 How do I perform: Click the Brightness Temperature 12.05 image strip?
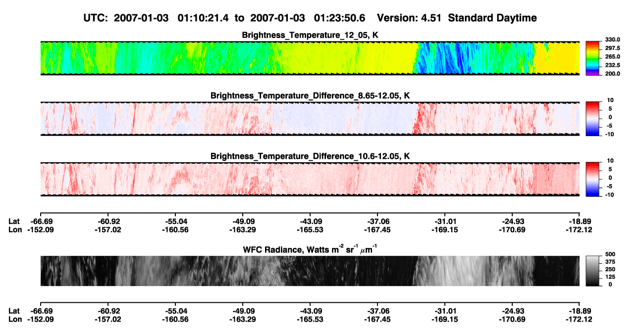pyautogui.click(x=310, y=58)
